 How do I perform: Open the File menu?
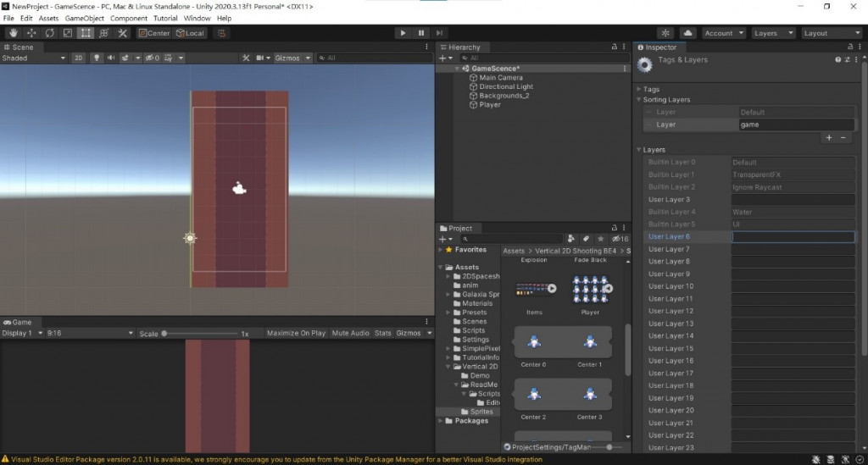[x=8, y=19]
